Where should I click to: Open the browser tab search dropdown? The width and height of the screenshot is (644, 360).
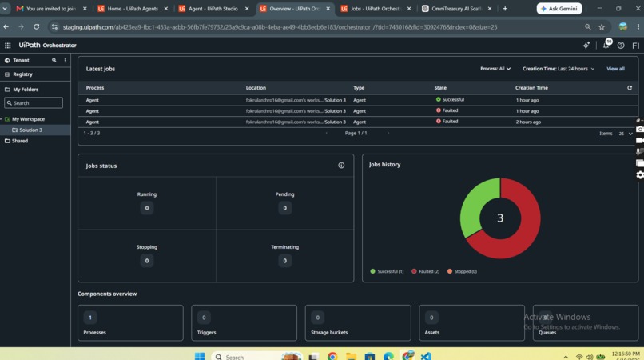click(5, 8)
